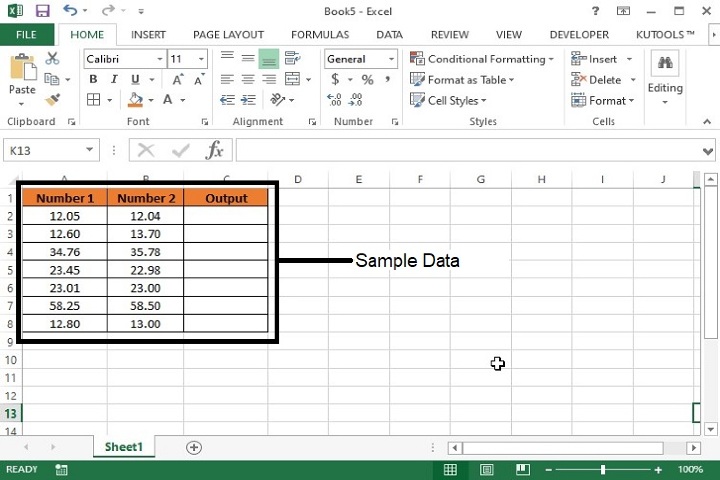Screen dimensions: 720x480
Task: Click the Cut scissors icon
Action: [52, 58]
